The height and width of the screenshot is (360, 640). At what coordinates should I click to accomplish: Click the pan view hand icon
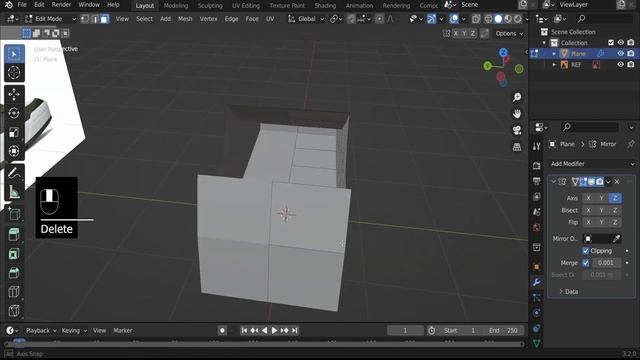click(x=517, y=113)
